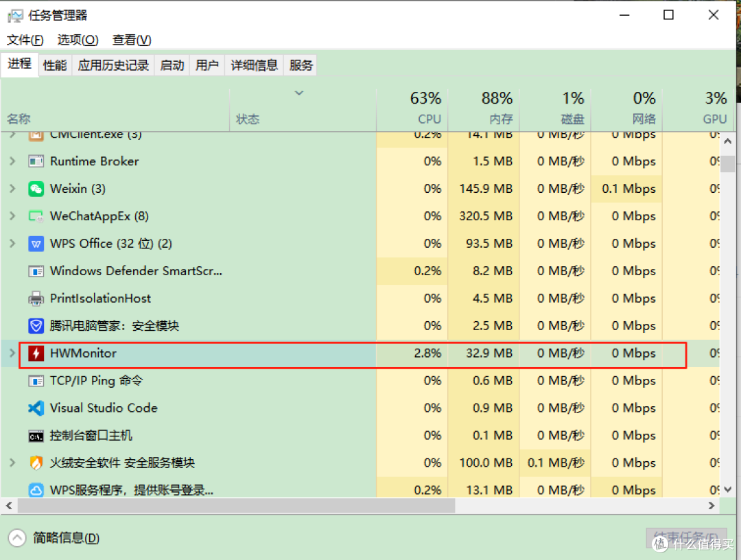Switch to the 用户 tab
Image resolution: width=741 pixels, height=560 pixels.
point(207,65)
